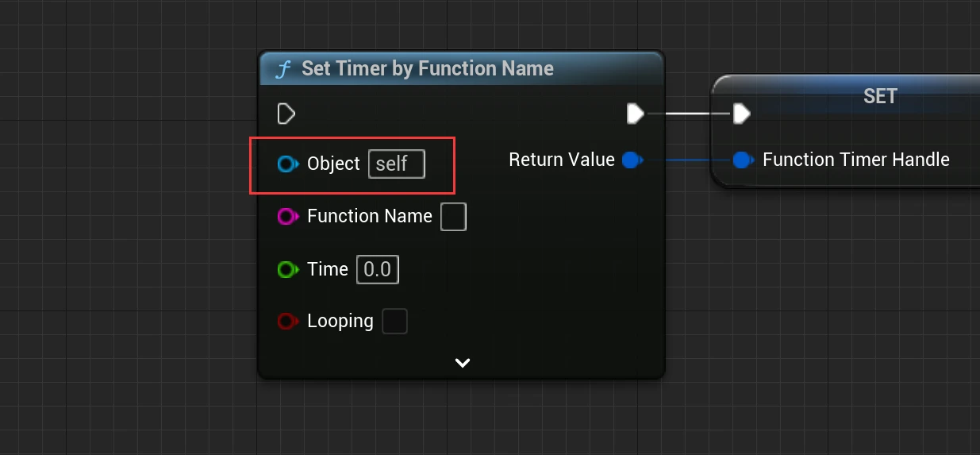Click the function icon in node title
This screenshot has width=980, height=455.
coord(282,70)
